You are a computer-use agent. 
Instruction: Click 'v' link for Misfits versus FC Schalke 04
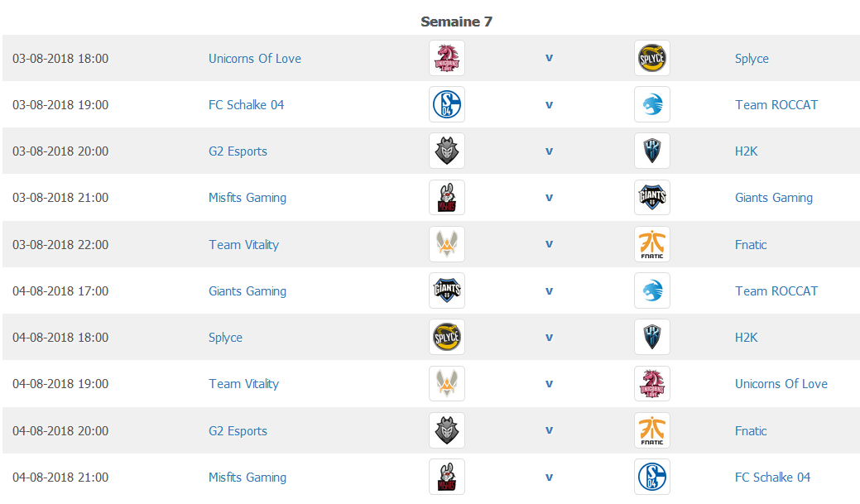[x=549, y=478]
